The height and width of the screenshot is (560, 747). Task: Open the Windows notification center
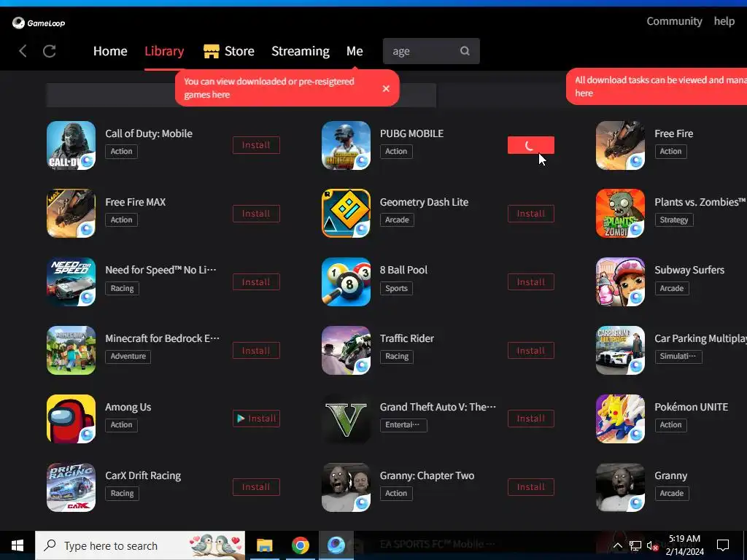tap(723, 545)
